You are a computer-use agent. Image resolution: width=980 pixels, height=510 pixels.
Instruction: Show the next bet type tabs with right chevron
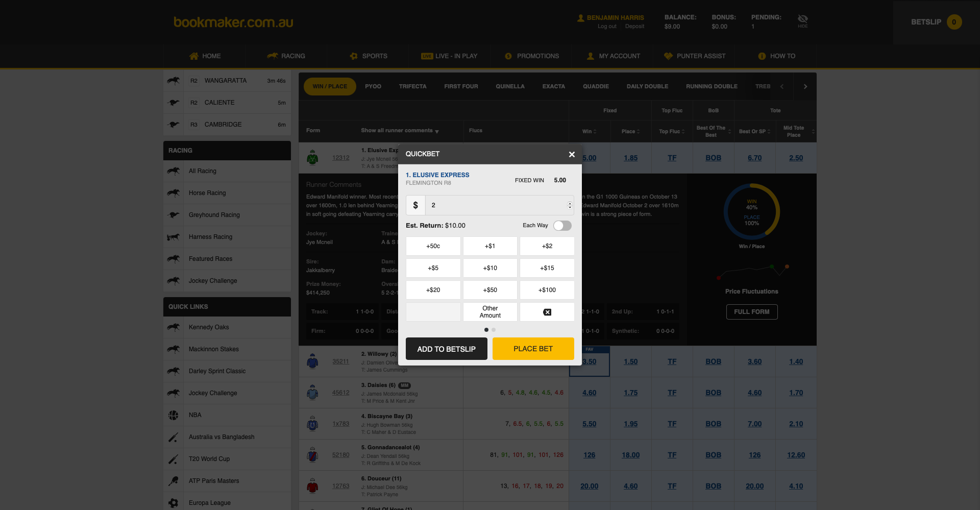click(x=805, y=87)
